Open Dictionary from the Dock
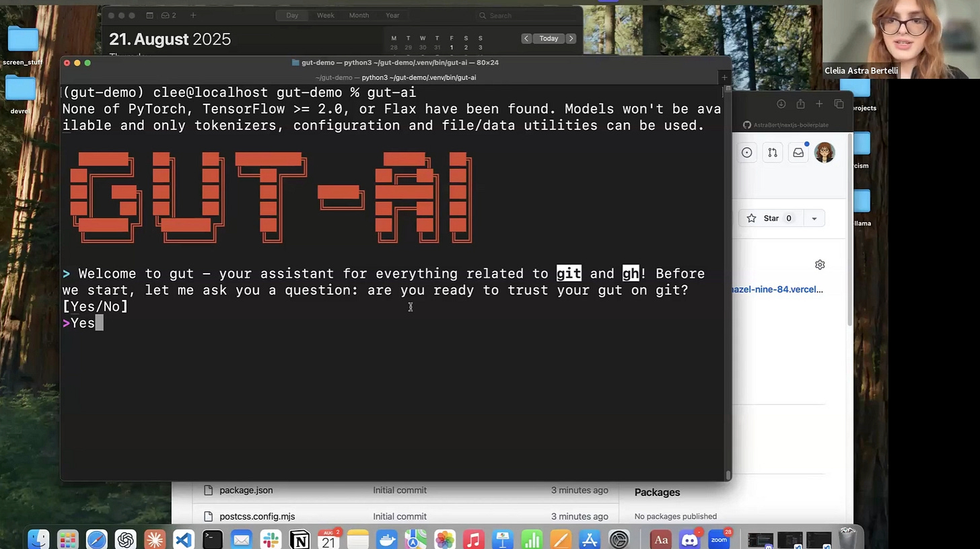 coord(661,540)
